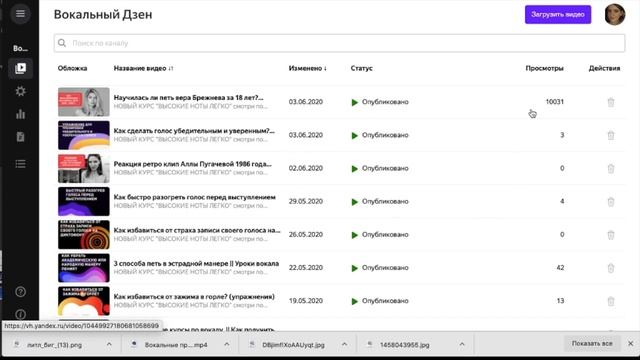Click thumbnail of 'зажима в горле' video

click(84, 301)
